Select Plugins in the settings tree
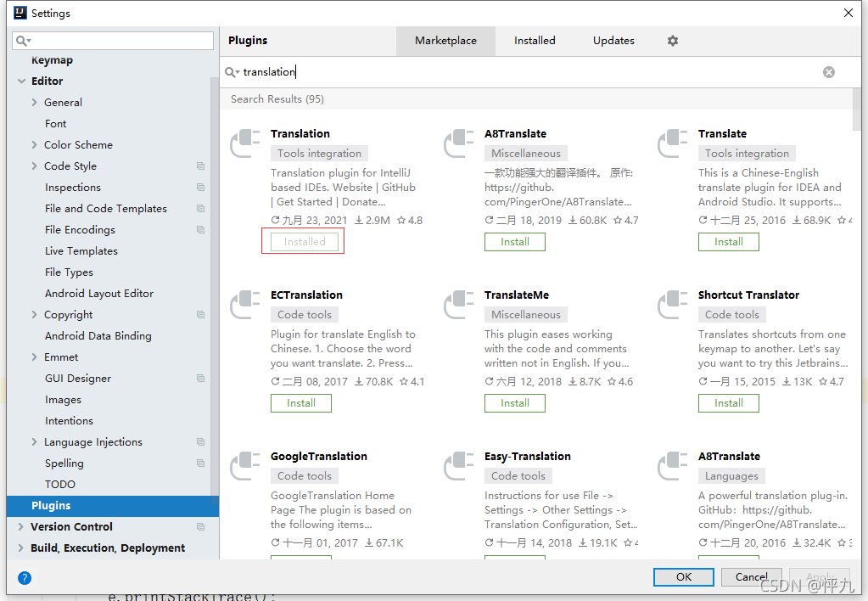Image resolution: width=868 pixels, height=601 pixels. coord(113,506)
